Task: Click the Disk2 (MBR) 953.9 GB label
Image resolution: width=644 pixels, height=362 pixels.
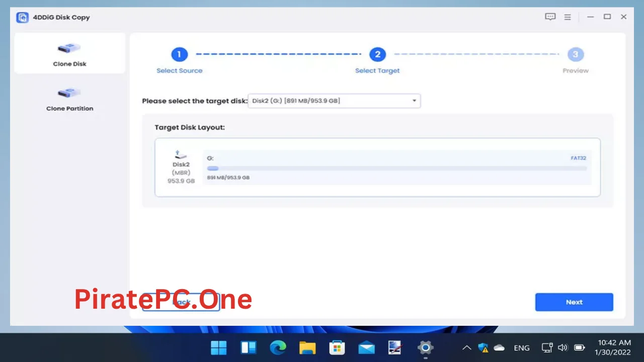Action: point(181,172)
